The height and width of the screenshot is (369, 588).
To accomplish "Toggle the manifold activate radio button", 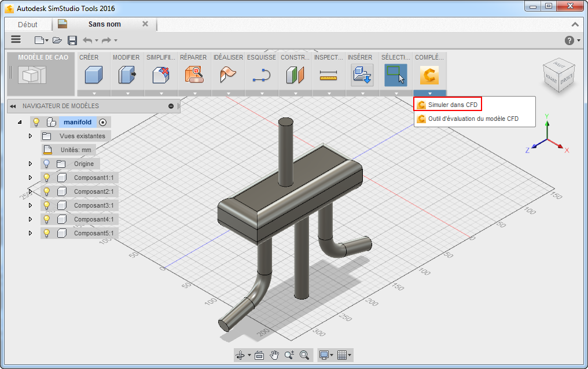I will [103, 122].
